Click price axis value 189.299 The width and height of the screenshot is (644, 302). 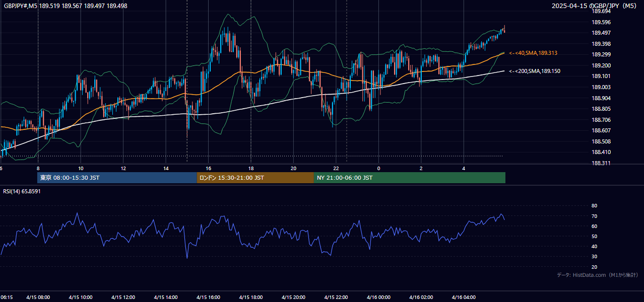pos(601,54)
